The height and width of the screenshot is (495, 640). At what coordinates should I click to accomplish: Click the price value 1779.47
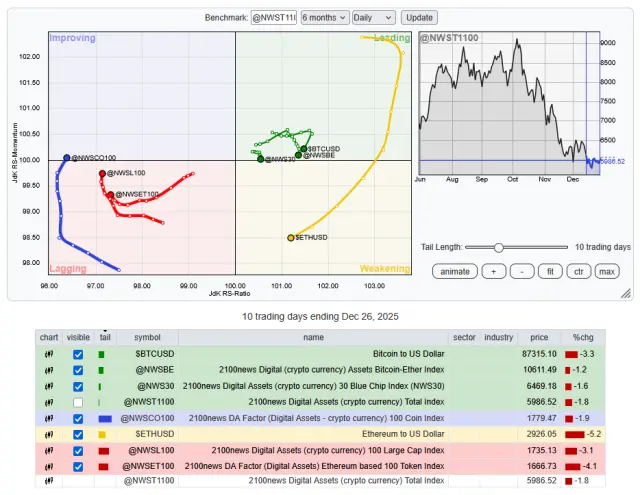point(541,418)
